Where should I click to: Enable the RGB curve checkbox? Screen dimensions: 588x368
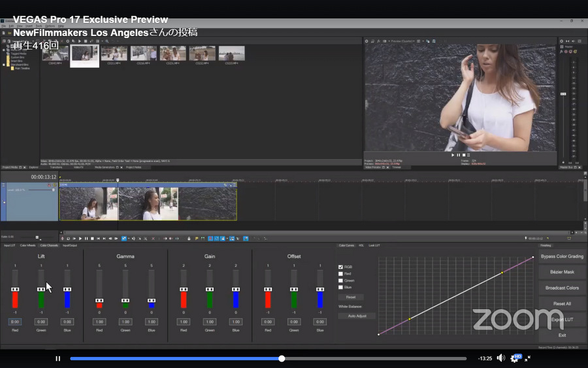(340, 267)
